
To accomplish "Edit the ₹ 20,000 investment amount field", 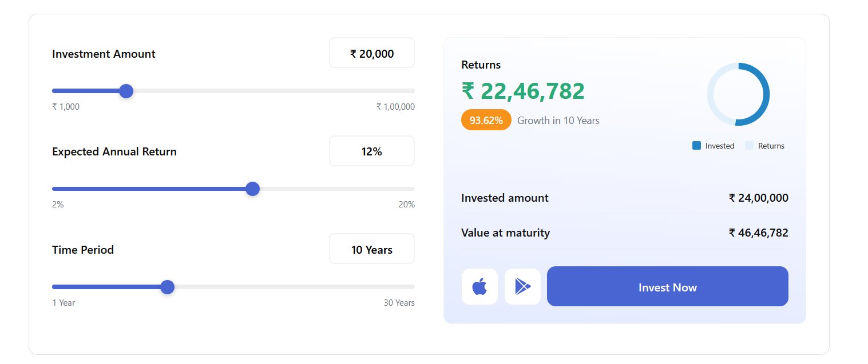I will (x=372, y=53).
